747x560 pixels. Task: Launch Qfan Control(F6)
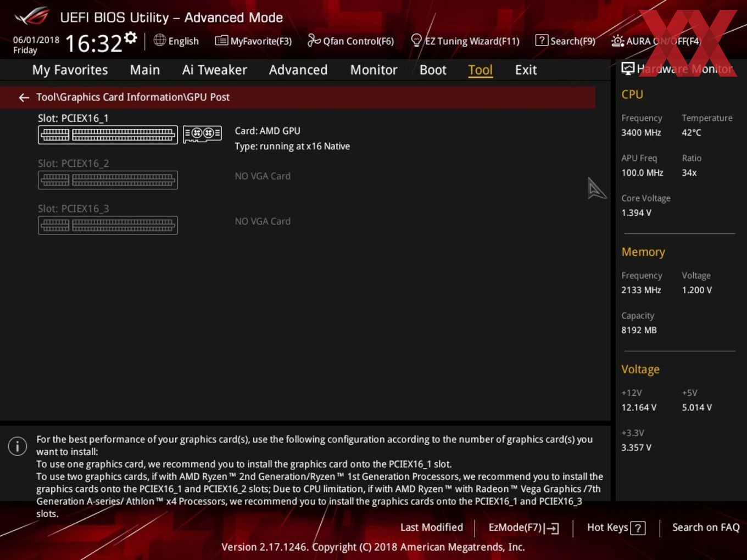pyautogui.click(x=350, y=41)
